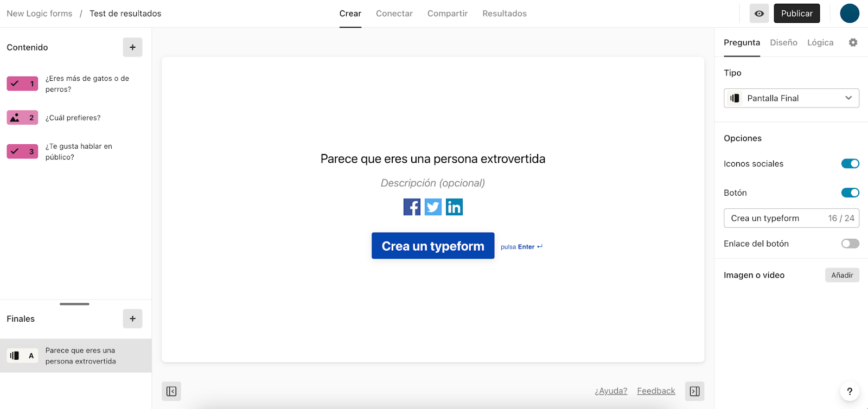Edit the extrovertida heading in the canvas
Screen dimensions: 868x409
point(433,159)
